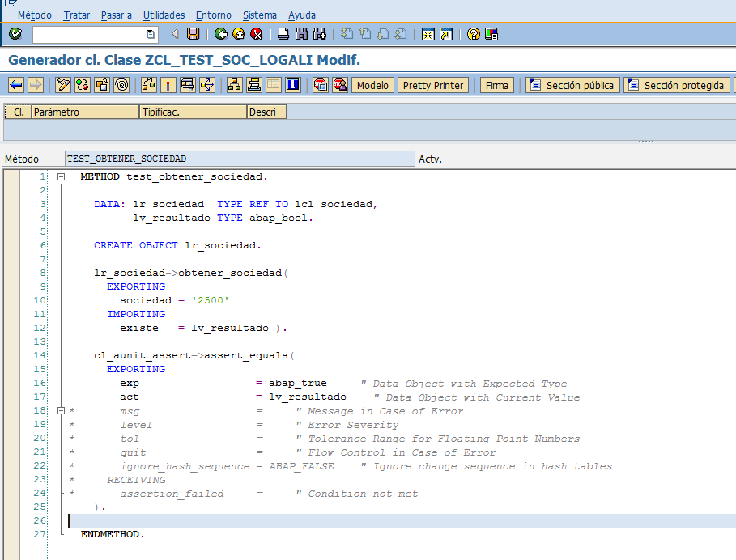Click the Parámetro column header

pyautogui.click(x=85, y=112)
